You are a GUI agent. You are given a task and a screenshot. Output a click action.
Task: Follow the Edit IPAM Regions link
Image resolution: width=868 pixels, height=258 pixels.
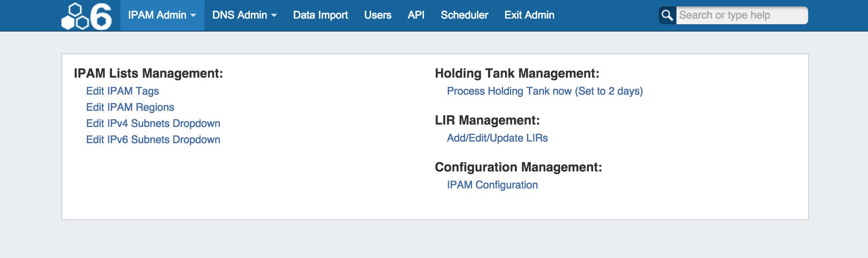130,107
